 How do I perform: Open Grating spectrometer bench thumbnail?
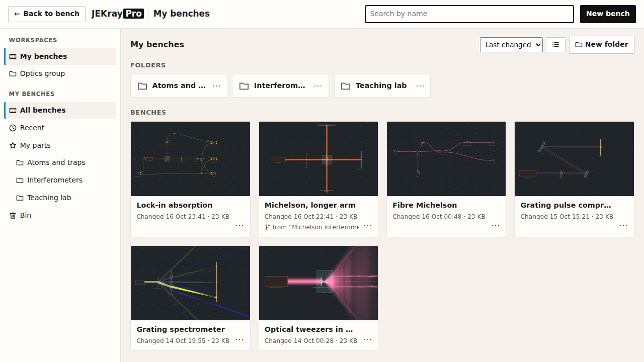click(x=190, y=283)
